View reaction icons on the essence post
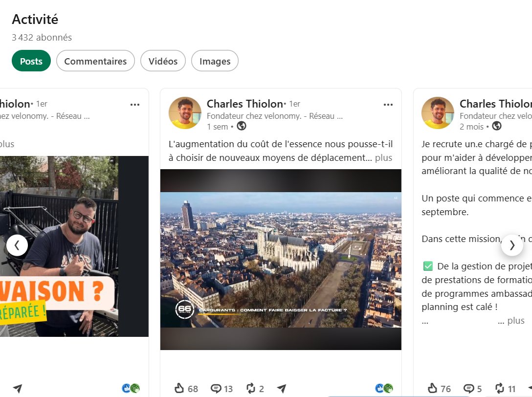 pyautogui.click(x=384, y=388)
